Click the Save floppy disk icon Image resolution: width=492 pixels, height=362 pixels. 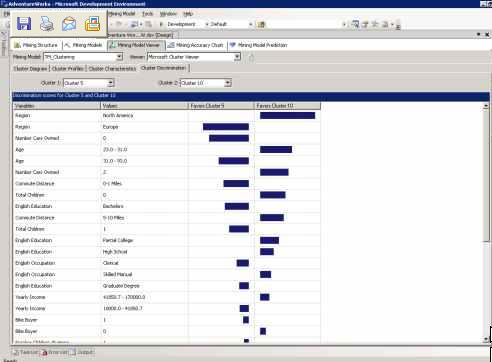coord(24,24)
